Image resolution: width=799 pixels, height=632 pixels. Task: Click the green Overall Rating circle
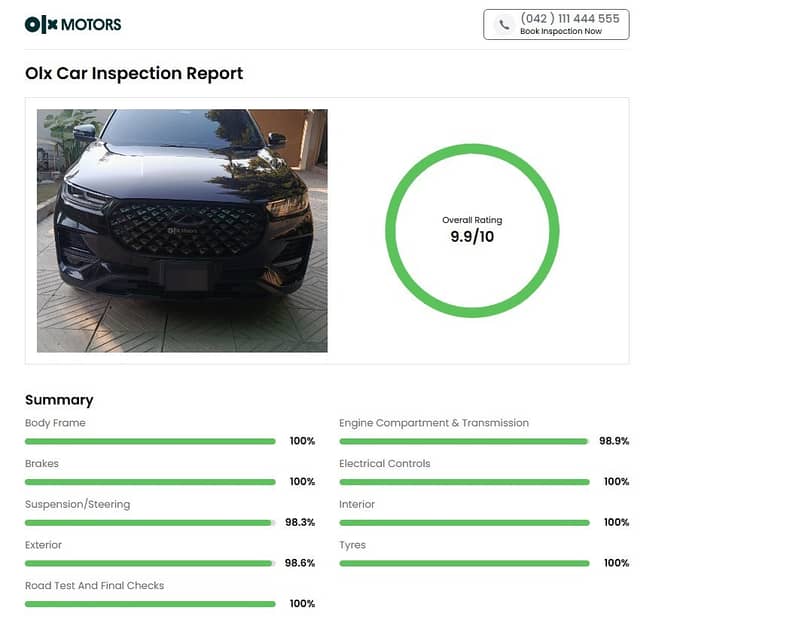[x=472, y=149]
